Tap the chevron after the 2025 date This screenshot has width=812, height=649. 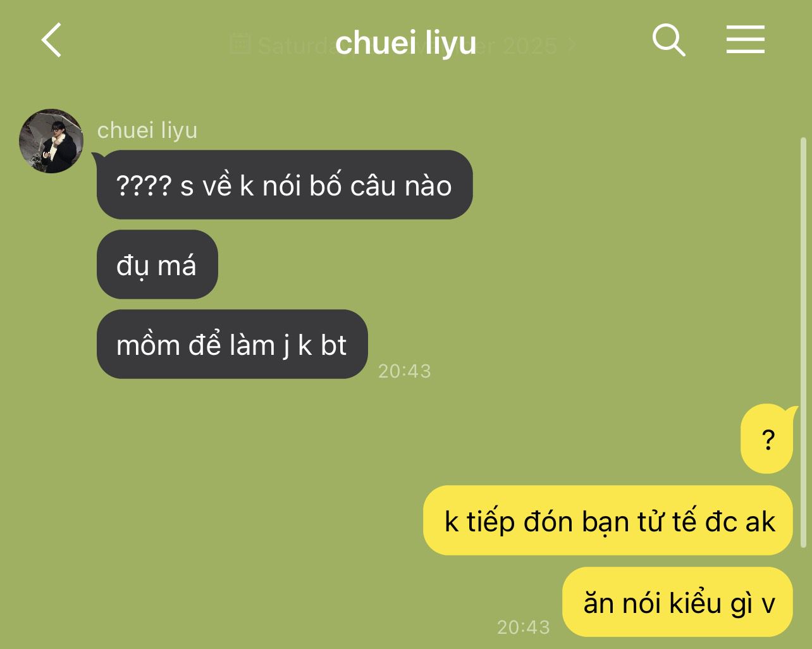pos(572,45)
